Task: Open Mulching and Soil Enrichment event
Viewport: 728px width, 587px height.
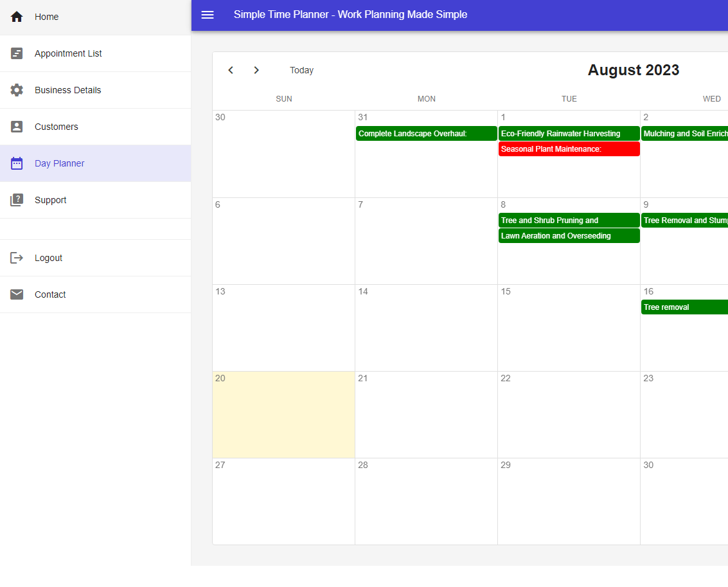Action: coord(684,134)
